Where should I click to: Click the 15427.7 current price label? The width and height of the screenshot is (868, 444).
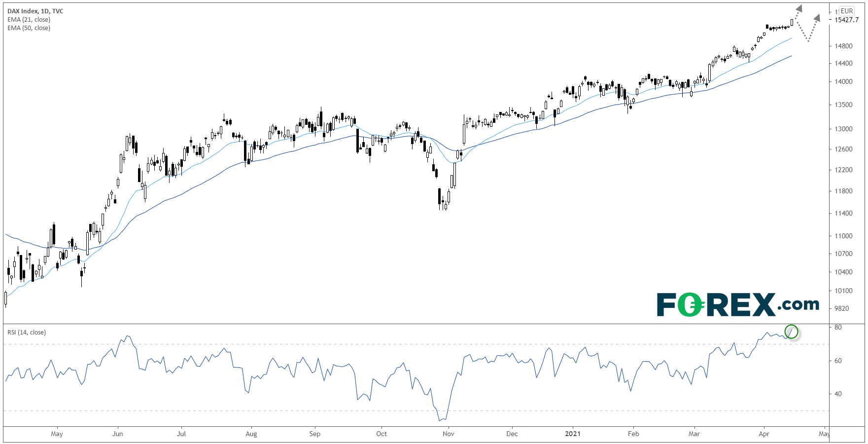pos(846,20)
